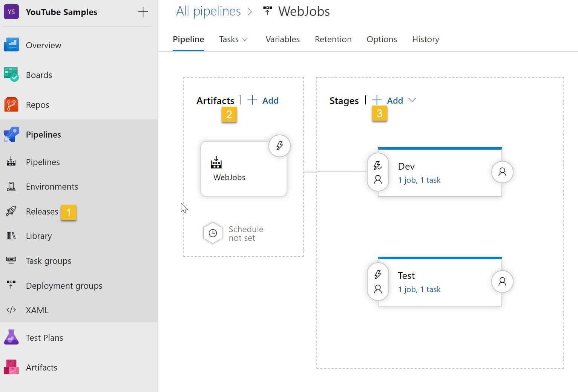Click the Schedule not set clock icon
This screenshot has width=578, height=392.
point(213,233)
